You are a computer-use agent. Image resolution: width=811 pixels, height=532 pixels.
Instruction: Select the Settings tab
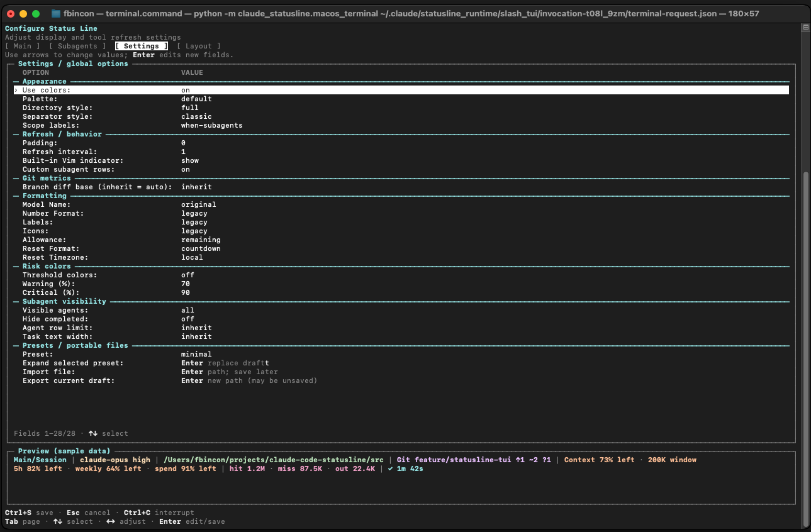tap(142, 46)
